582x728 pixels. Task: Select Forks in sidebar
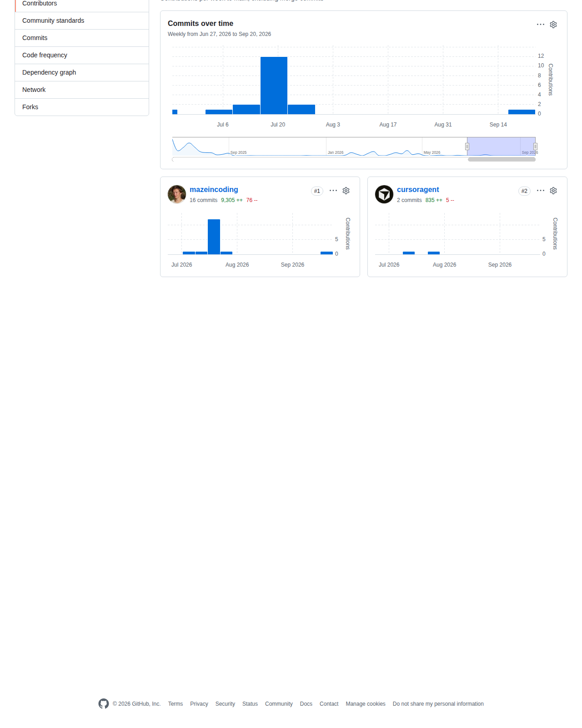pos(82,107)
